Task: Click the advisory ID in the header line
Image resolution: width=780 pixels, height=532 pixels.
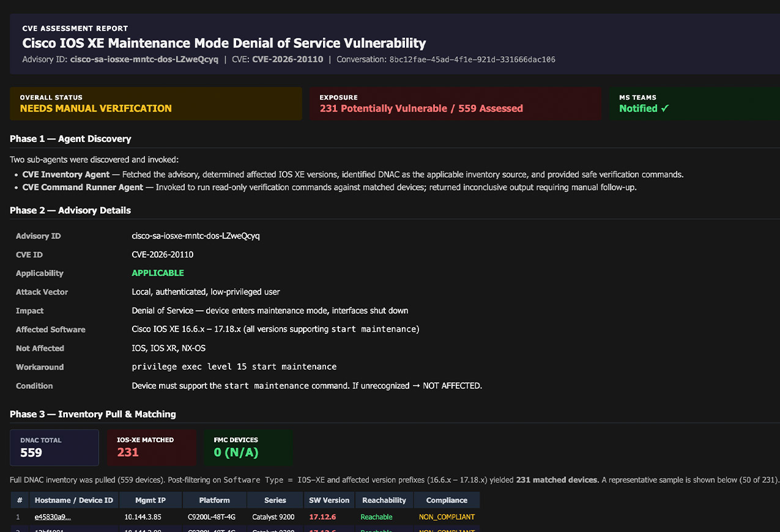Action: point(144,60)
